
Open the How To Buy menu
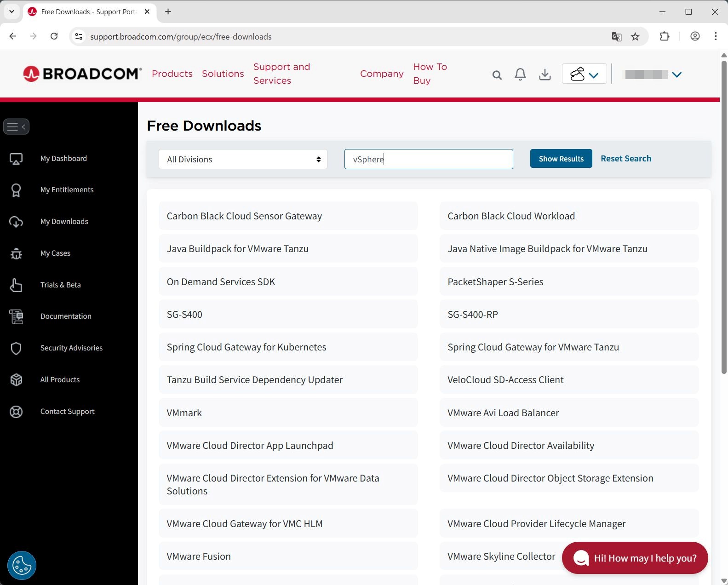point(430,74)
